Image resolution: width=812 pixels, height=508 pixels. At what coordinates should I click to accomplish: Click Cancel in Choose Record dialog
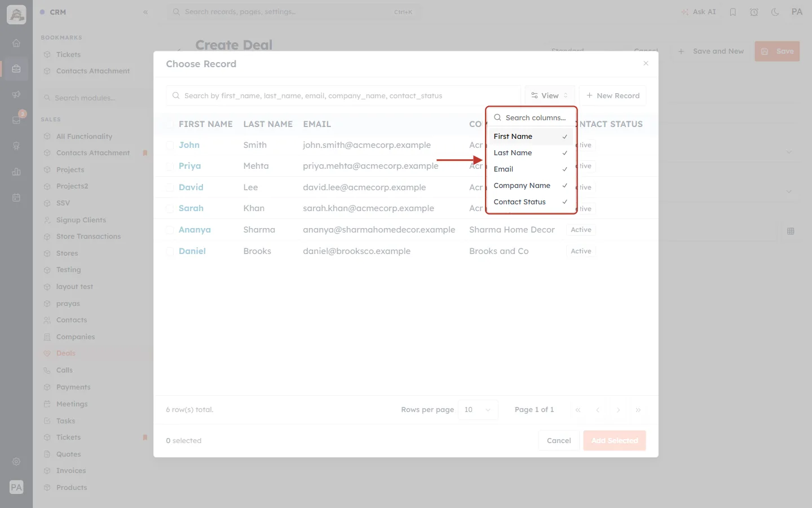(x=558, y=441)
